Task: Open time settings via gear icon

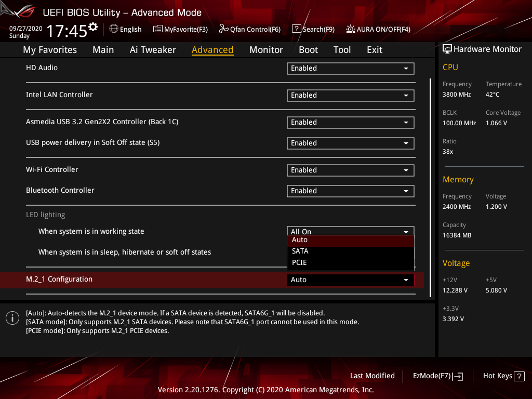Action: (93, 27)
